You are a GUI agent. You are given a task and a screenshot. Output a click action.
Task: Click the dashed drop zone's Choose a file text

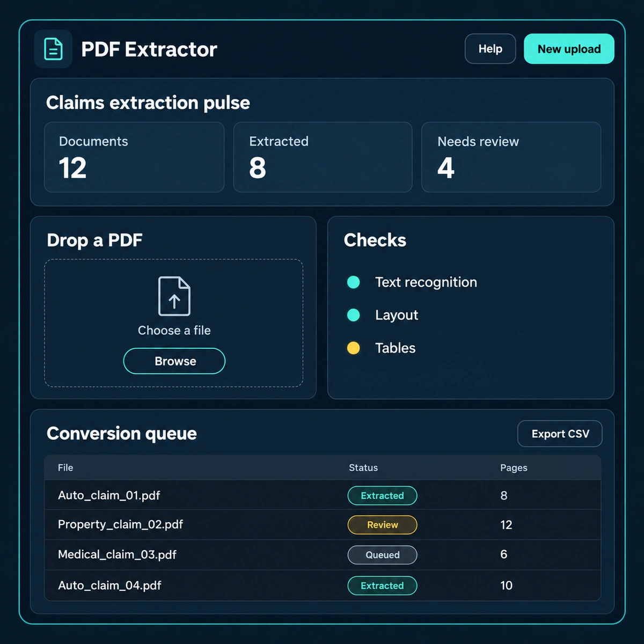[174, 331]
